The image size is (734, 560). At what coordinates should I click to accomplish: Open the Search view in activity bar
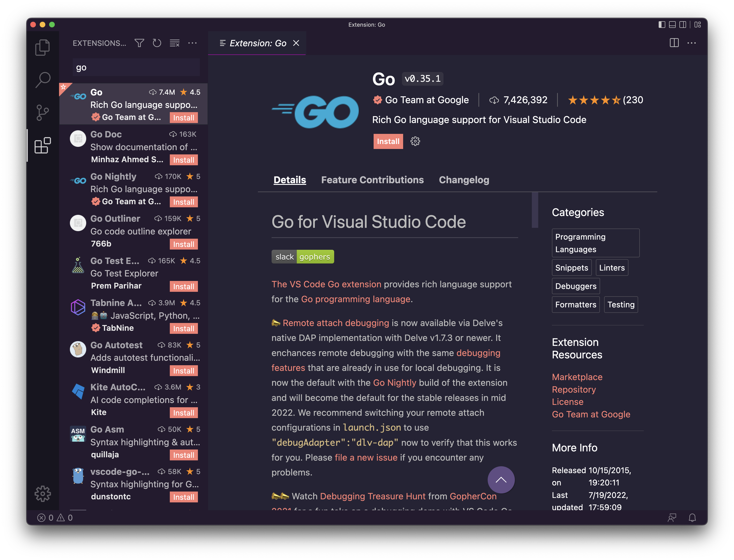pos(42,80)
